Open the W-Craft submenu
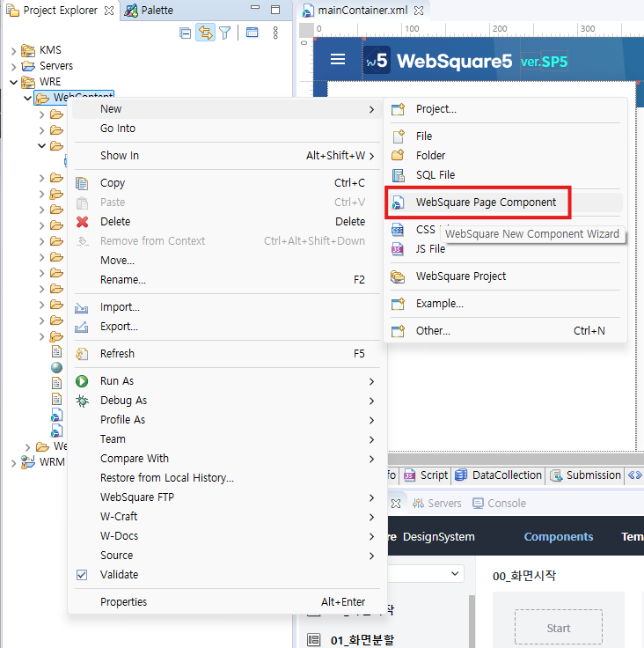The height and width of the screenshot is (648, 644). coord(225,517)
